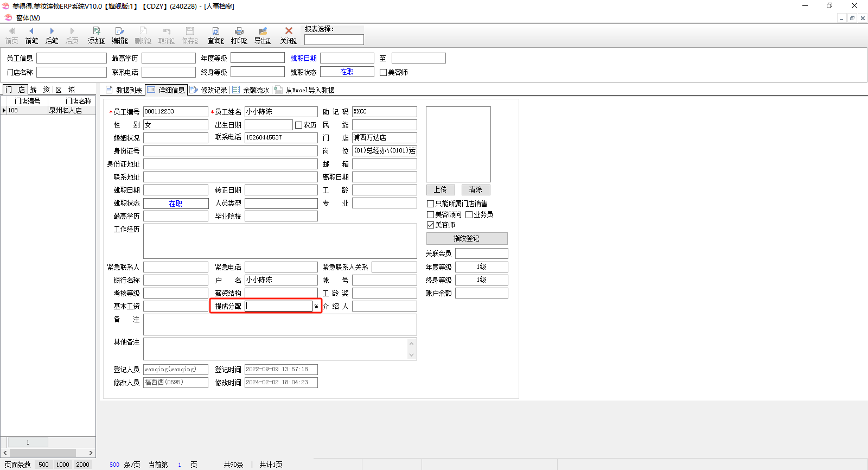This screenshot has width=868, height=470.
Task: Click the Print (打印) toolbar icon
Action: (x=239, y=36)
